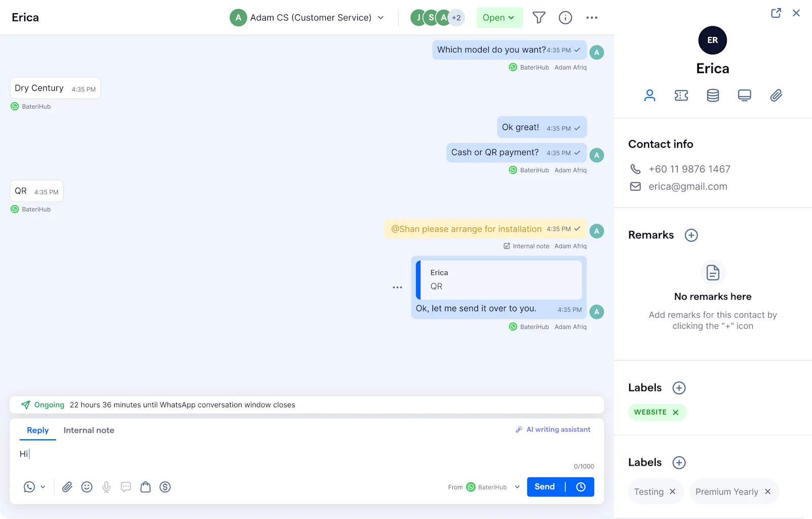812x519 pixels.
Task: Open the emoji picker in the reply toolbar
Action: tap(86, 486)
